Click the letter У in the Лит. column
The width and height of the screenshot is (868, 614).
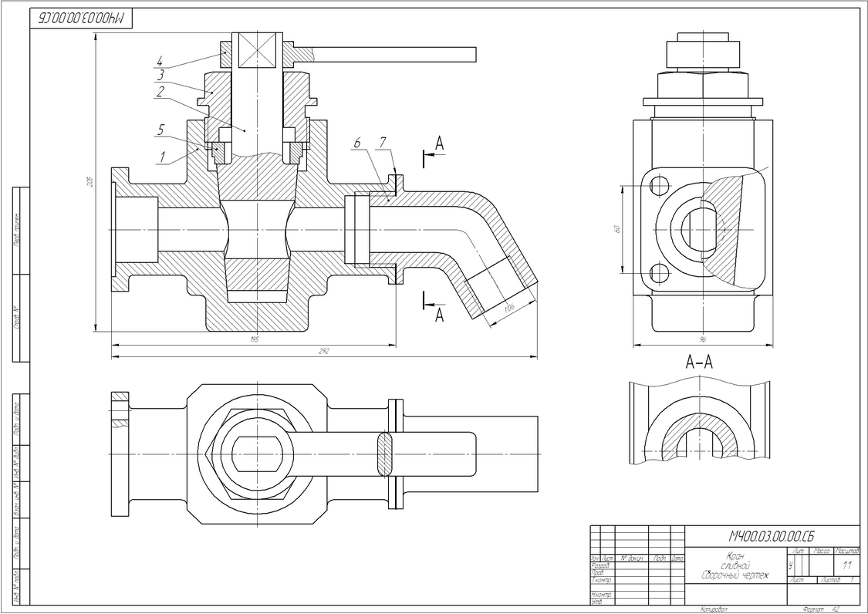coord(791,565)
